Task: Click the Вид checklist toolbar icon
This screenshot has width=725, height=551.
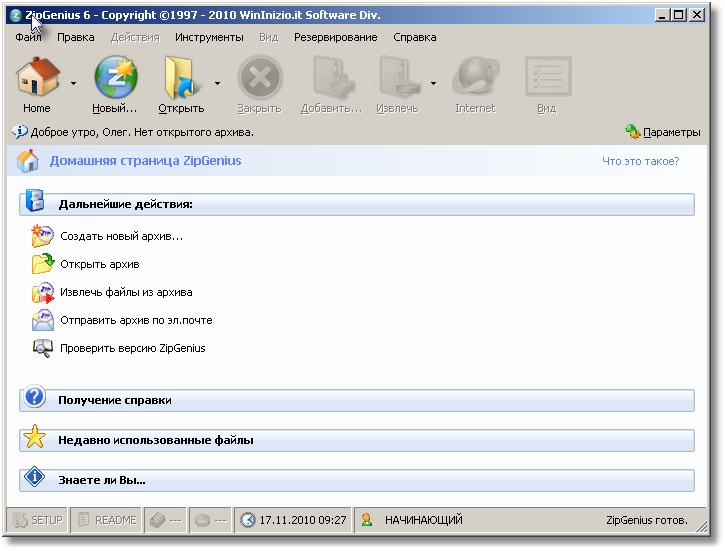Action: 548,77
